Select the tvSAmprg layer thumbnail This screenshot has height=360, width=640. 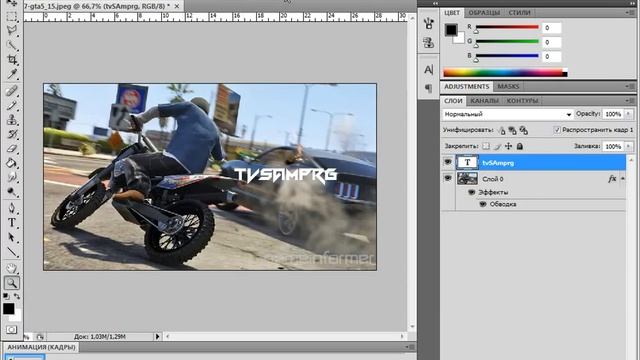pyautogui.click(x=467, y=162)
